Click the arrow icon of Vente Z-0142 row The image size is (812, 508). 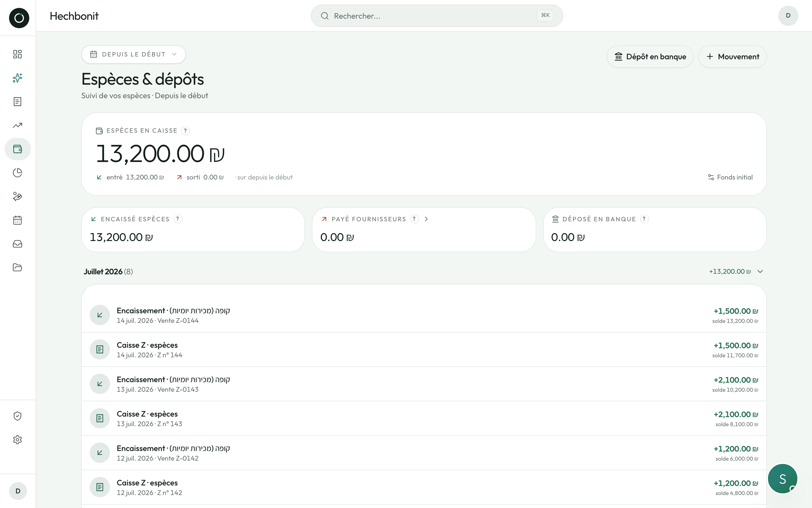[x=100, y=453]
